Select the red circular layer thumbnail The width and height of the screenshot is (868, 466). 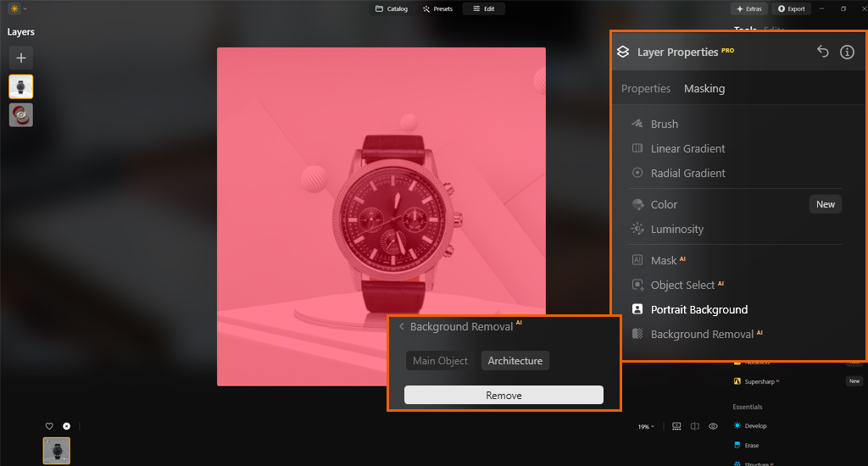click(21, 115)
